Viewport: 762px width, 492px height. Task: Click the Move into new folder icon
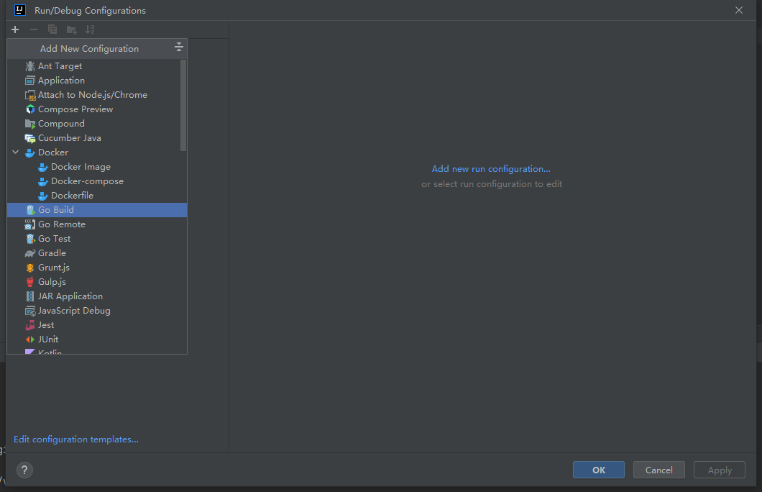coord(71,30)
